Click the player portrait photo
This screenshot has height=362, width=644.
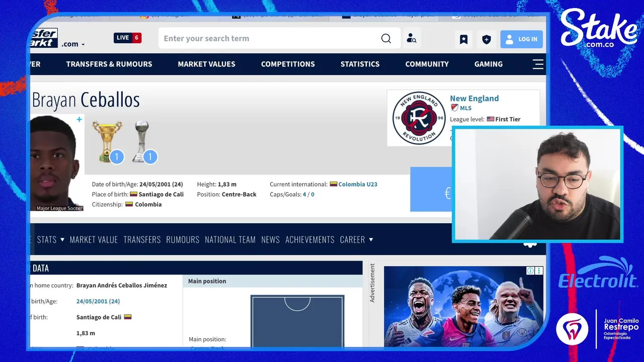point(56,163)
